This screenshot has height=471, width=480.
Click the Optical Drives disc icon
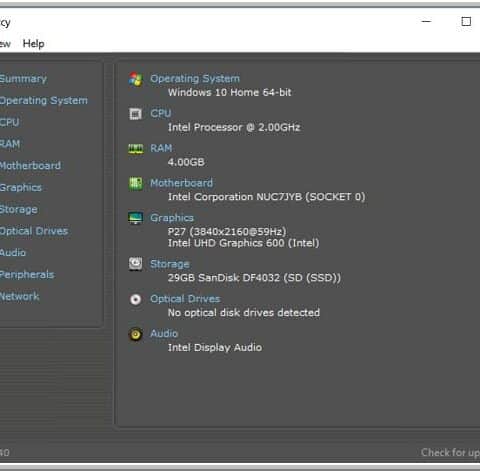[136, 299]
